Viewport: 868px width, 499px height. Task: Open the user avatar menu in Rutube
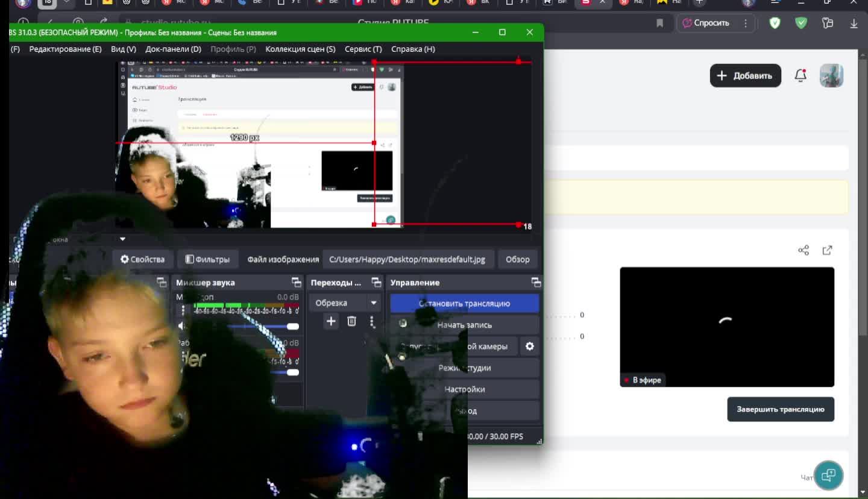tap(831, 75)
